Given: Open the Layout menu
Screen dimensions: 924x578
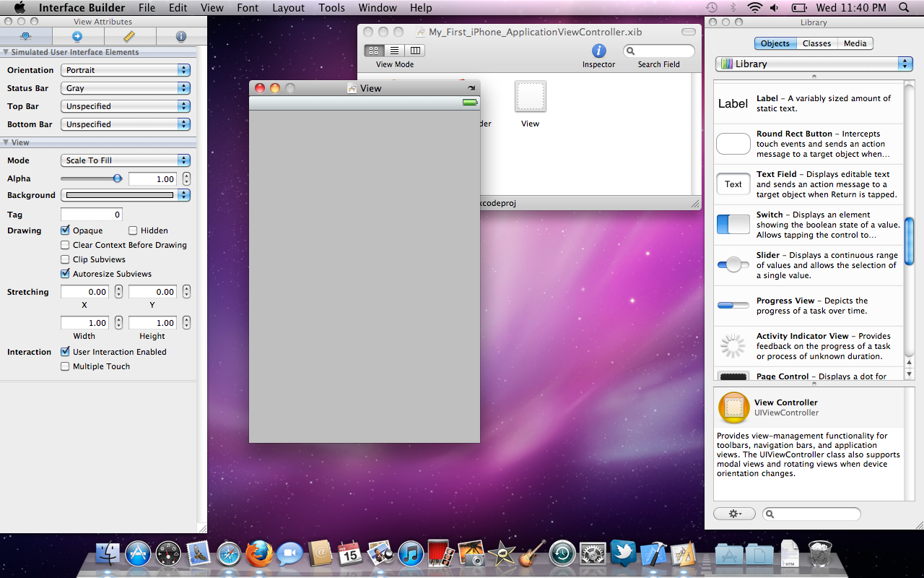Looking at the screenshot, I should [x=289, y=8].
